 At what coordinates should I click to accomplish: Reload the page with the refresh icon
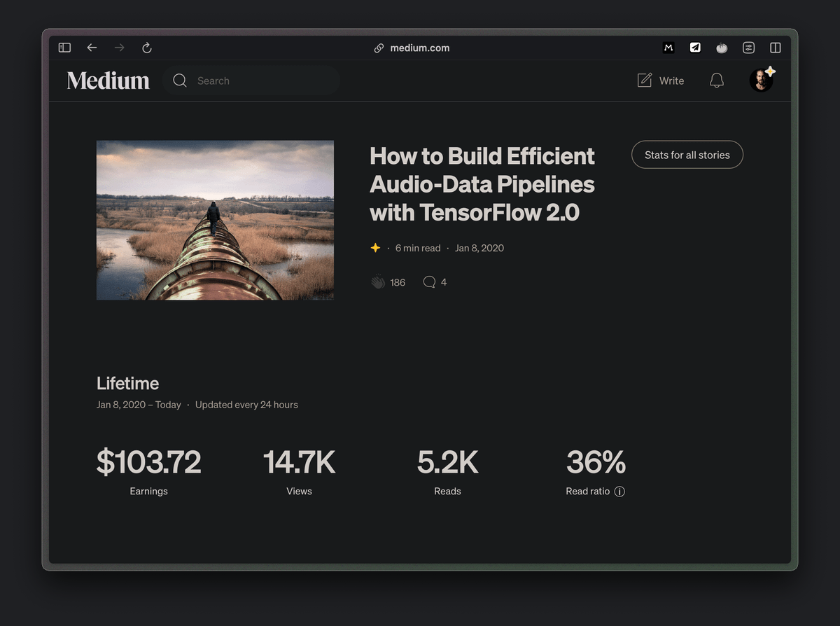pos(147,48)
